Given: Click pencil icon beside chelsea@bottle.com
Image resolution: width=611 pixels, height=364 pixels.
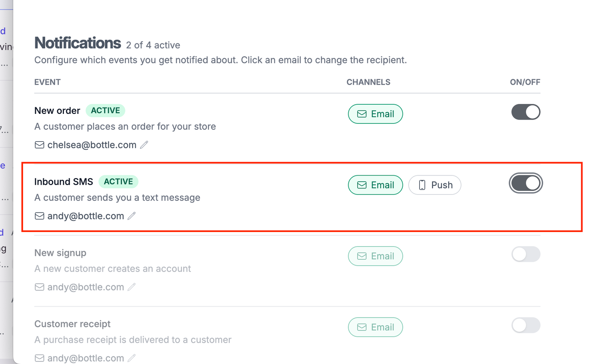Looking at the screenshot, I should 144,145.
